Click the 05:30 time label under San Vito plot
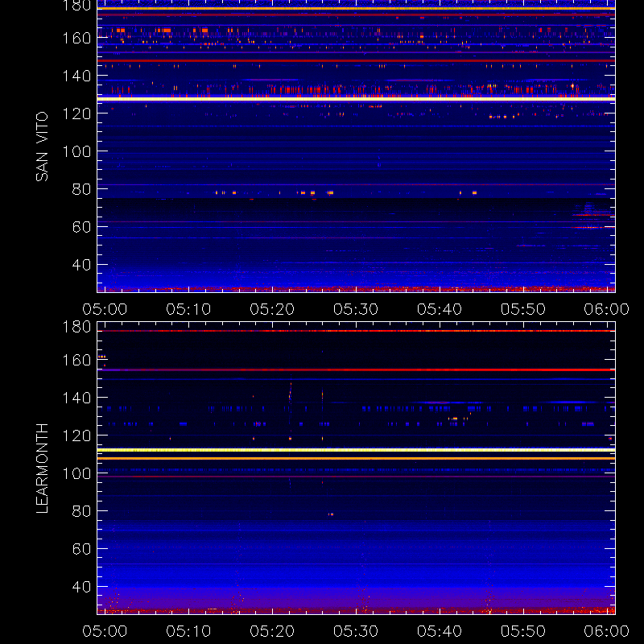The height and width of the screenshot is (644, 644). (356, 309)
